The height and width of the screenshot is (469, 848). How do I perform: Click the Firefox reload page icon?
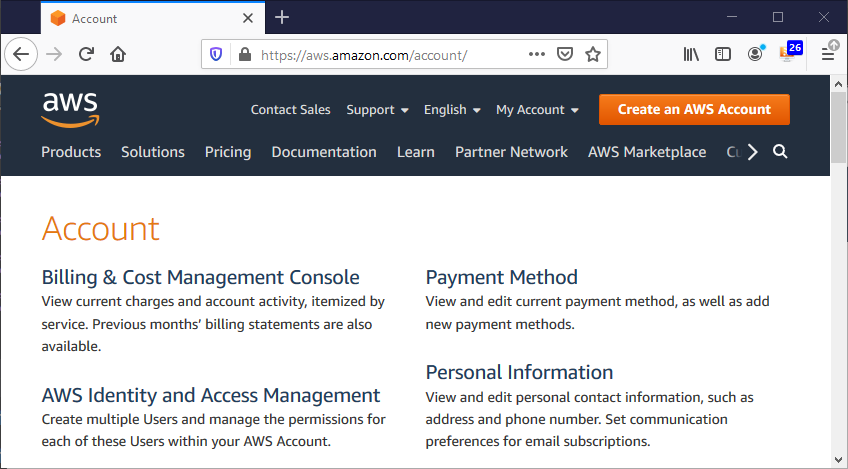click(x=86, y=55)
